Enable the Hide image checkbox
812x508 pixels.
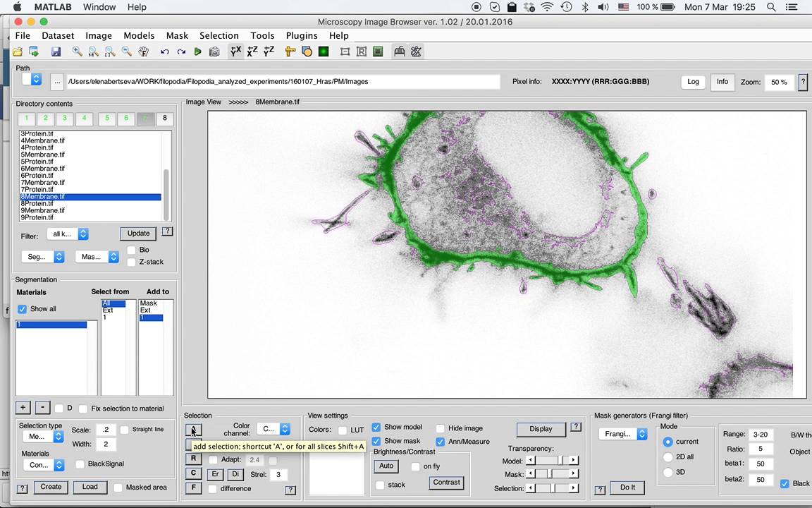pyautogui.click(x=440, y=428)
